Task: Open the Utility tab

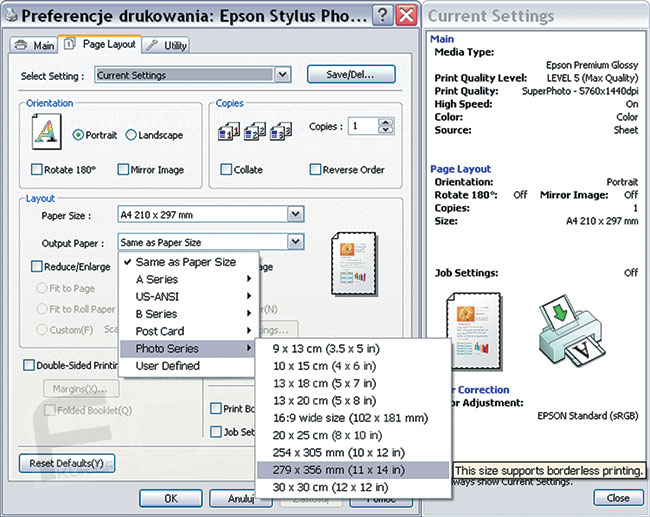Action: pos(168,45)
